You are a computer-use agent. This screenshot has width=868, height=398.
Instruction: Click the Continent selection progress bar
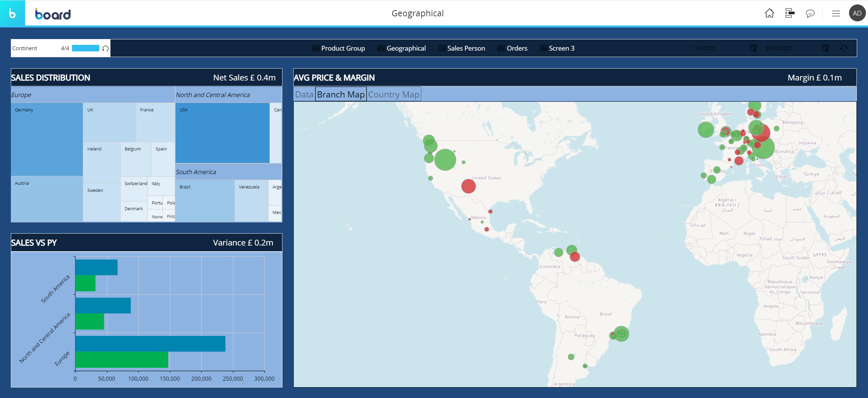point(85,48)
